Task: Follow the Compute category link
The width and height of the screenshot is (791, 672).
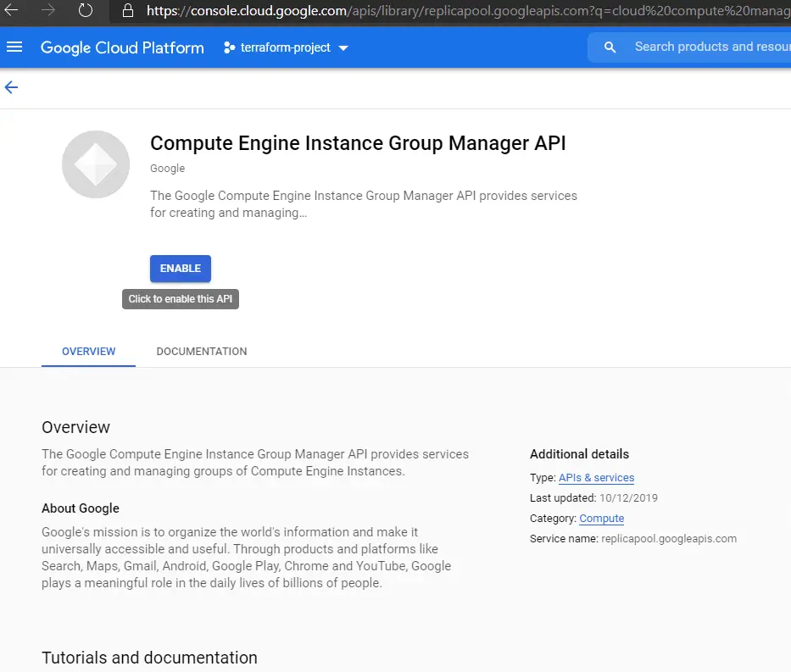Action: pos(601,519)
